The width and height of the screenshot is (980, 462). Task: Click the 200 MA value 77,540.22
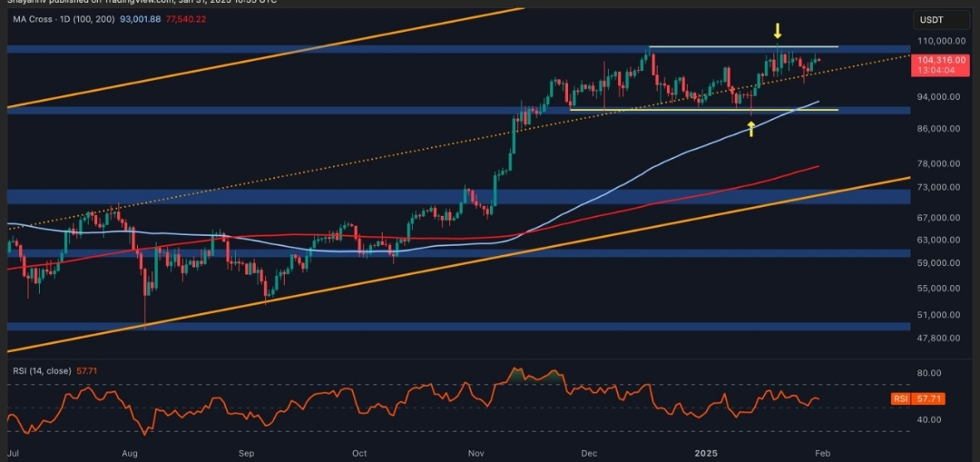(x=186, y=19)
